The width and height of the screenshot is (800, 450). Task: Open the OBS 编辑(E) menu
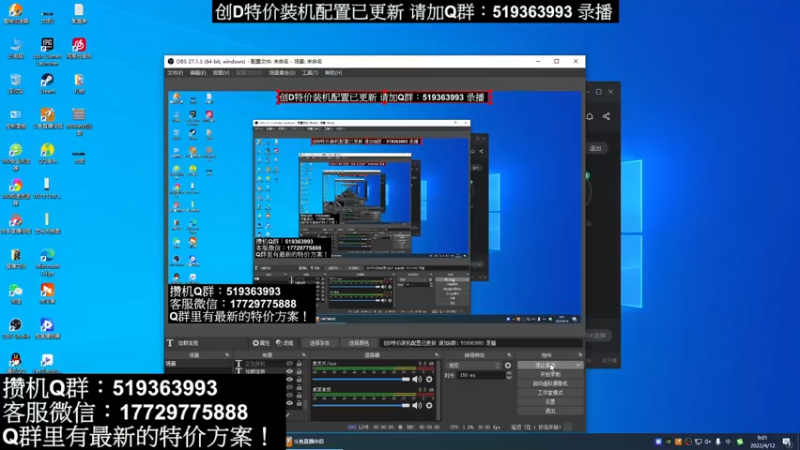coord(198,73)
